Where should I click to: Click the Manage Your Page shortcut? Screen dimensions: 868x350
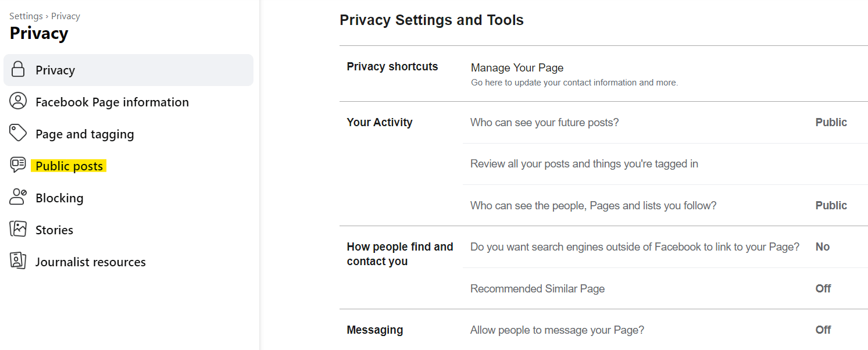pos(517,68)
